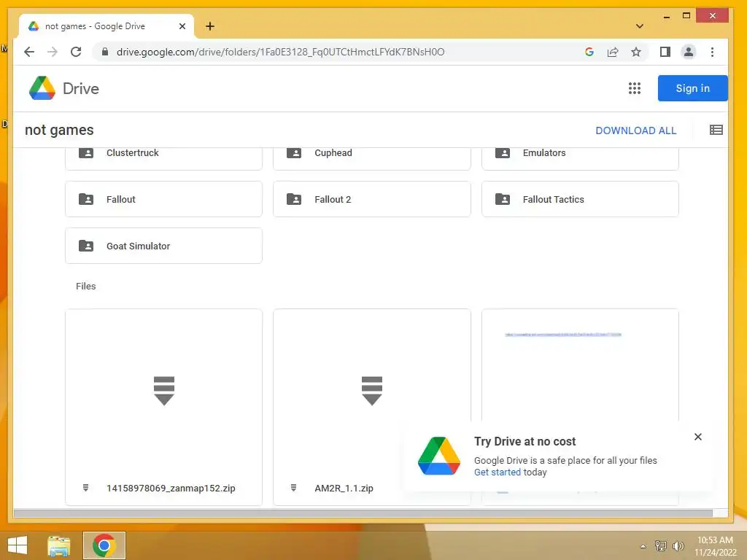Click the zanmap152.zip file thumbnail
Screen dimensions: 747x560
(164, 391)
